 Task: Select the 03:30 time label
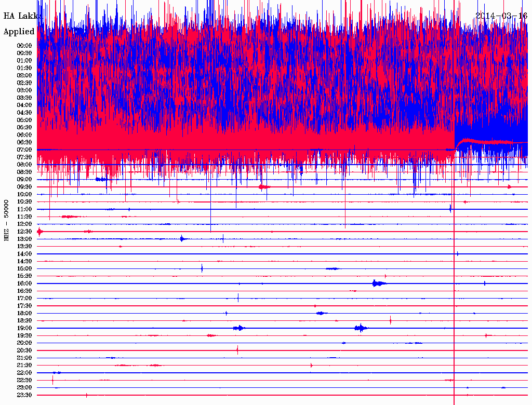pyautogui.click(x=24, y=98)
